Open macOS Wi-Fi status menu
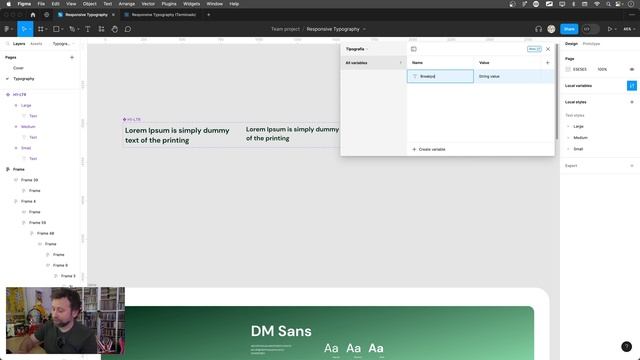 click(x=597, y=4)
